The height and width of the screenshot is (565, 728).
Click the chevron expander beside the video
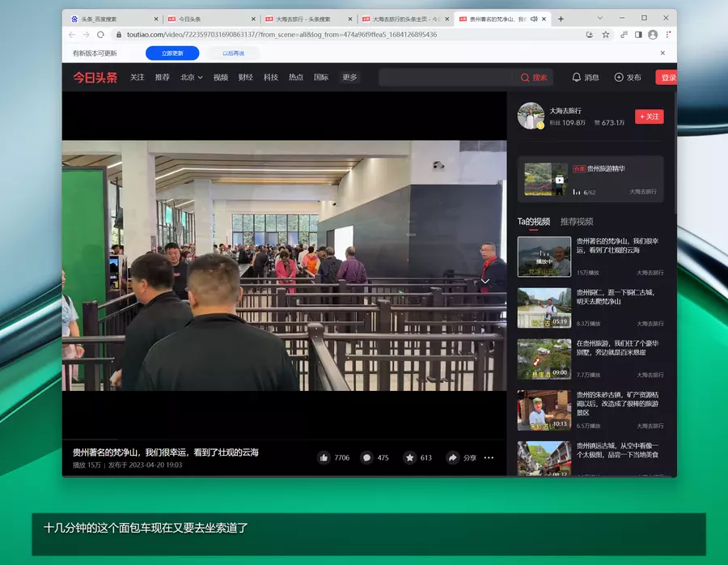[x=485, y=281]
